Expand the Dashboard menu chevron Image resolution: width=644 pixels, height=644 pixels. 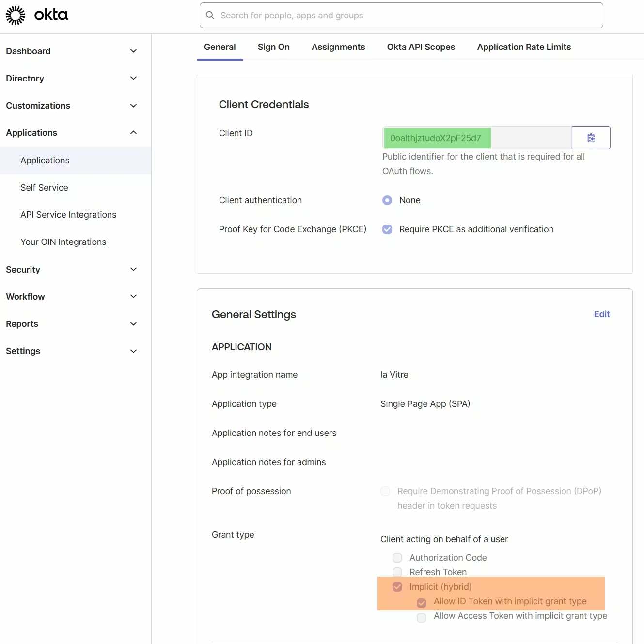[x=134, y=51]
